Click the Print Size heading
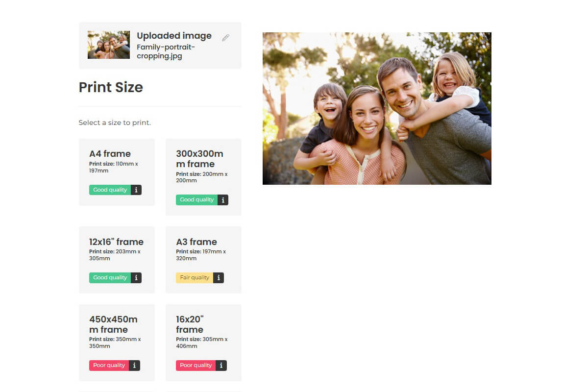This screenshot has height=392, width=588. [x=111, y=87]
